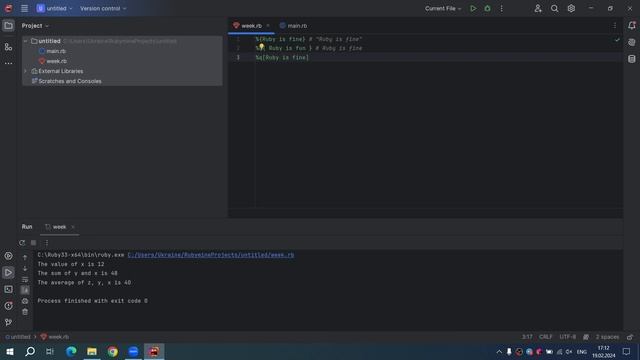Screen dimensions: 640x360
Task: Switch to the main.rb editor tab
Action: click(x=293, y=26)
